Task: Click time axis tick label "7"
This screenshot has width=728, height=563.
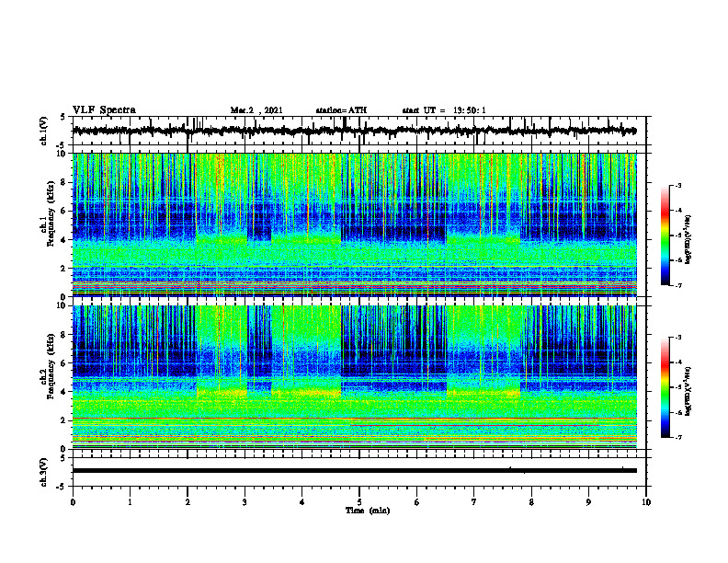Action: click(474, 502)
